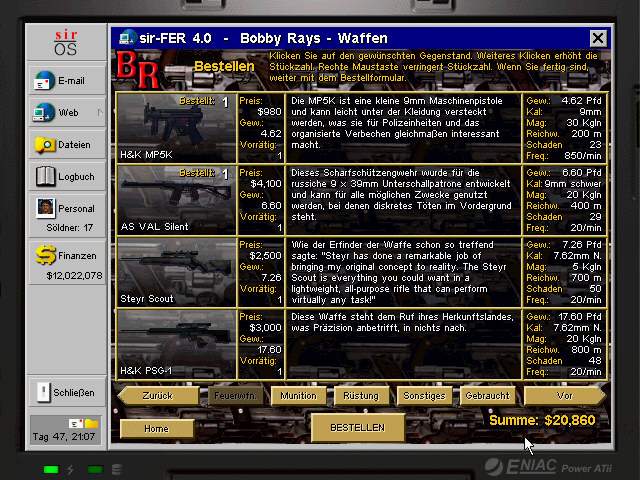Click the Home button
Image resolution: width=640 pixels, height=480 pixels.
(157, 429)
